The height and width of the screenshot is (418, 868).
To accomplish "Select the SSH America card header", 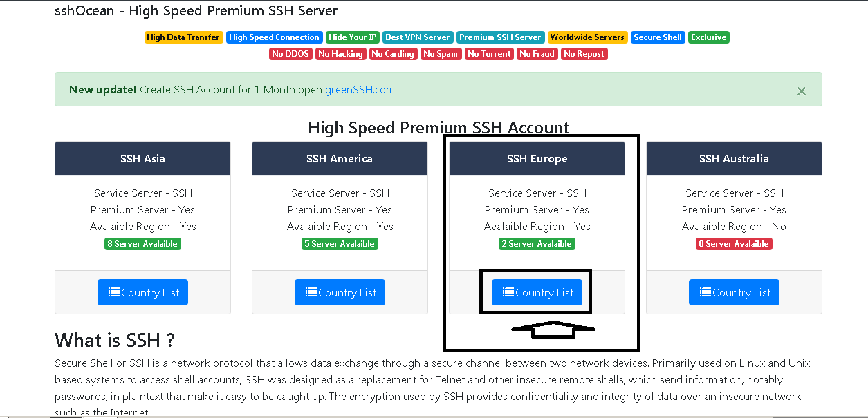I will pyautogui.click(x=340, y=158).
